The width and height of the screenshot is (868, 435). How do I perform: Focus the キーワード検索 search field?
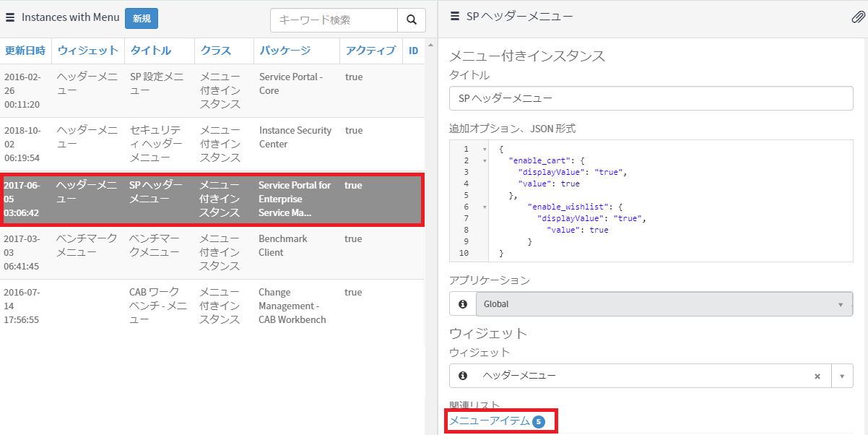coord(334,20)
